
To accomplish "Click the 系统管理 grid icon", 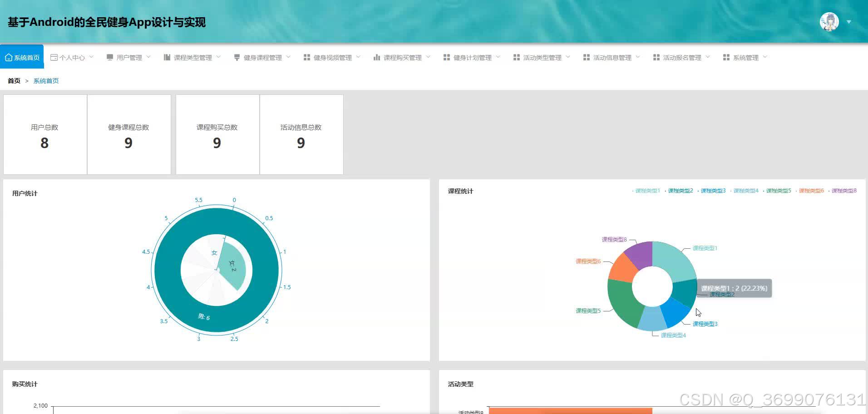I will [726, 57].
